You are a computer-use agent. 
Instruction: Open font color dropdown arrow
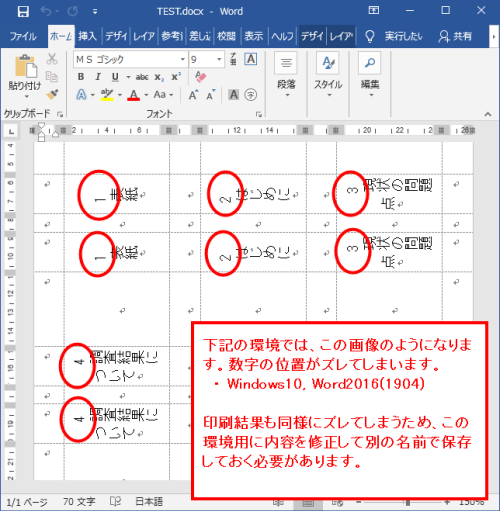(x=146, y=95)
